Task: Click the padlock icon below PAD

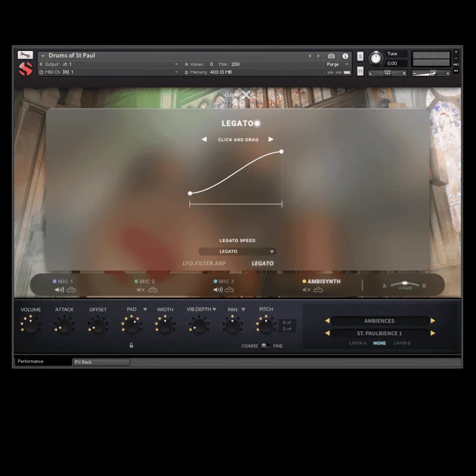Action: click(131, 345)
